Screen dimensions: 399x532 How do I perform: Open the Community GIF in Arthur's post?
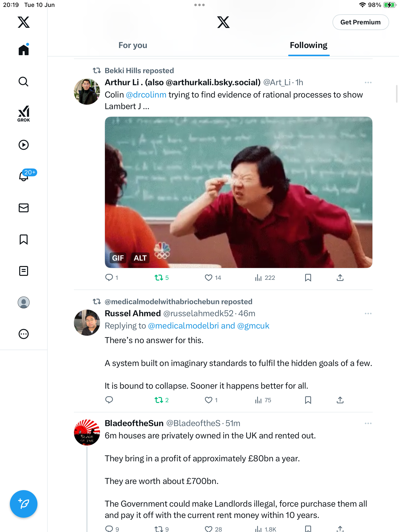(238, 192)
